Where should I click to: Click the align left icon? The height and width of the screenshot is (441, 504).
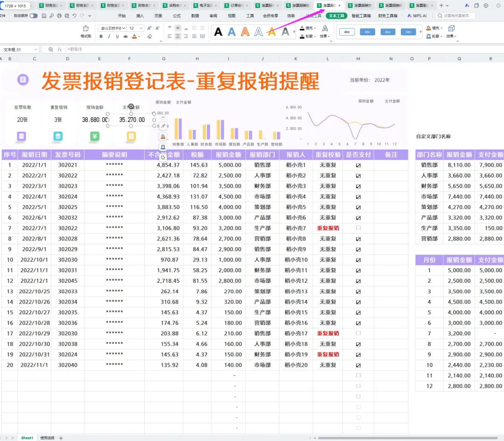coord(169,36)
